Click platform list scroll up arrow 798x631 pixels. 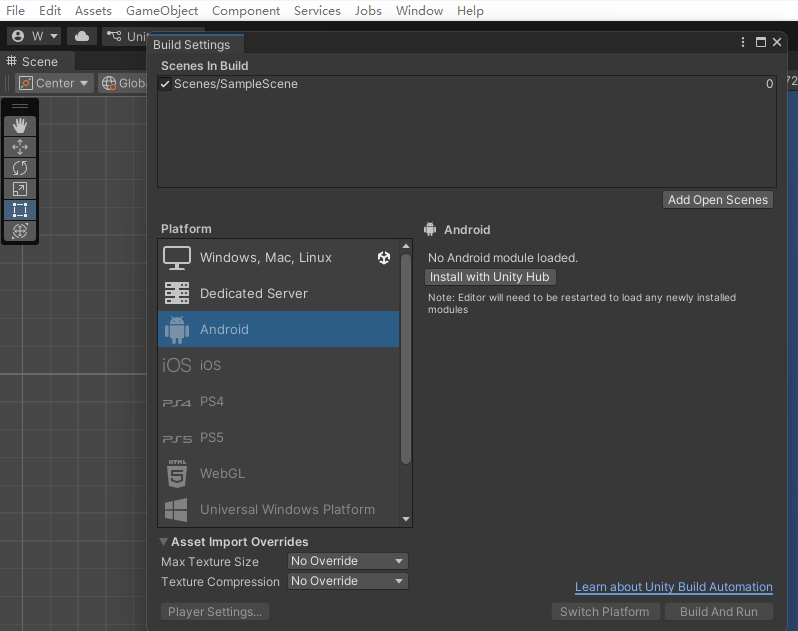[406, 246]
